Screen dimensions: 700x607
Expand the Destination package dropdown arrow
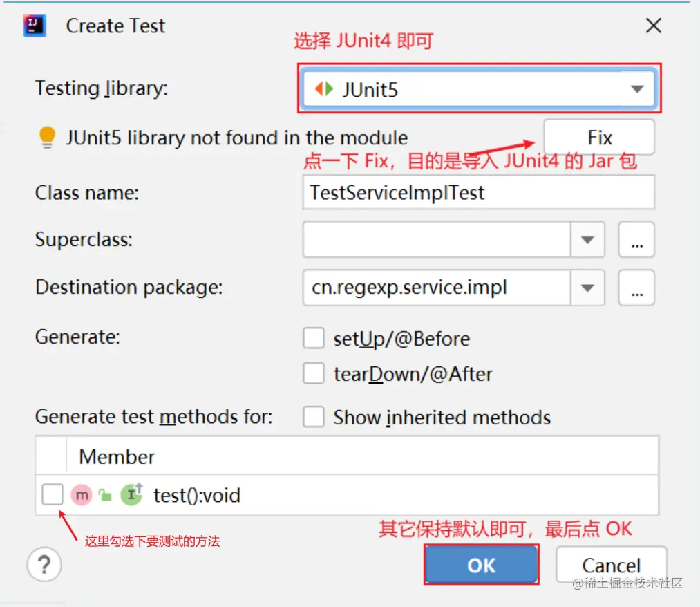point(587,287)
